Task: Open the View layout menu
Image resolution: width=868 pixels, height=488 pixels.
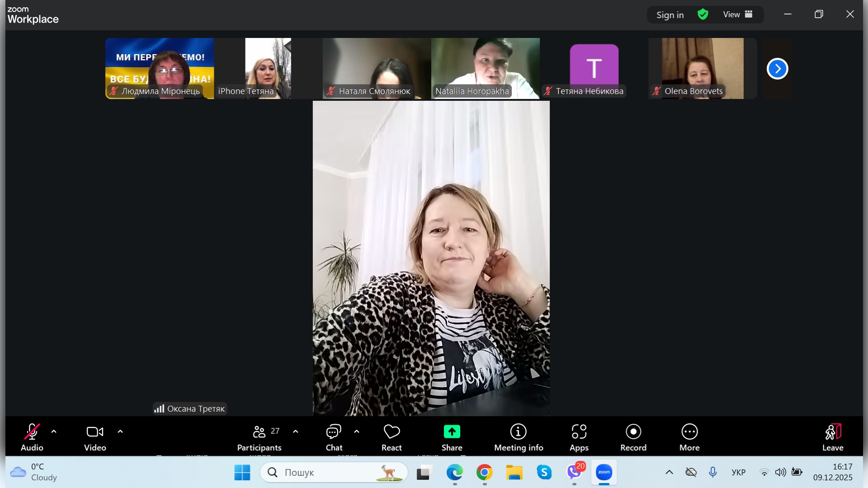Action: [737, 14]
